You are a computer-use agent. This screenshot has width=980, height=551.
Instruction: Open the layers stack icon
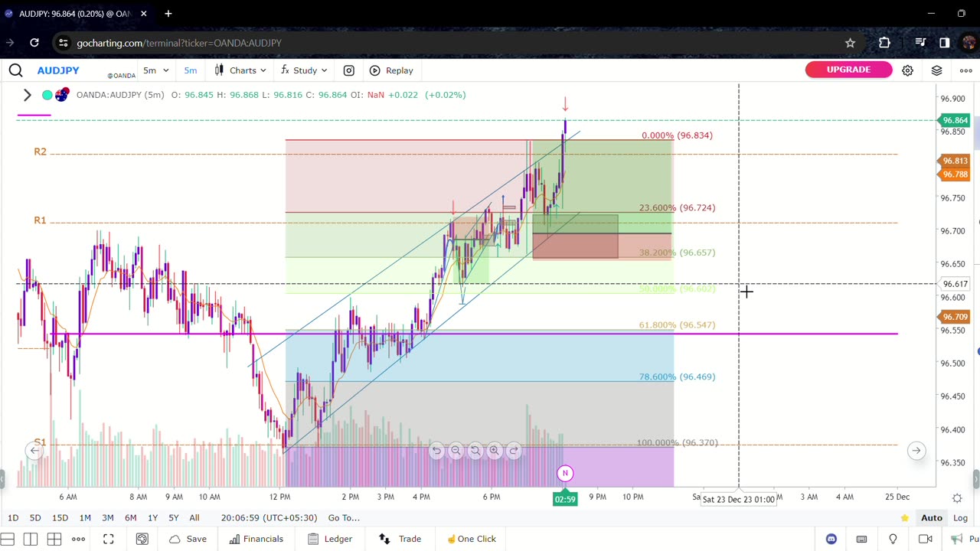(936, 70)
